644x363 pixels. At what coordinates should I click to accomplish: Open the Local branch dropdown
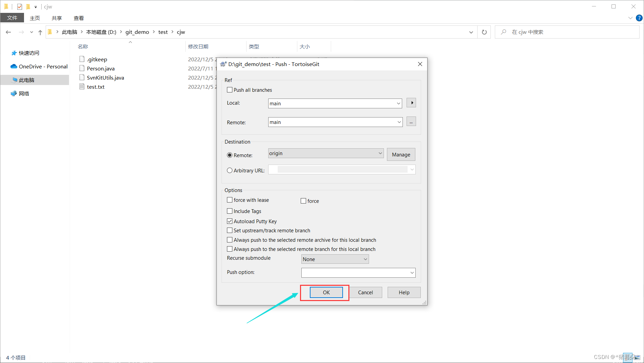[398, 103]
